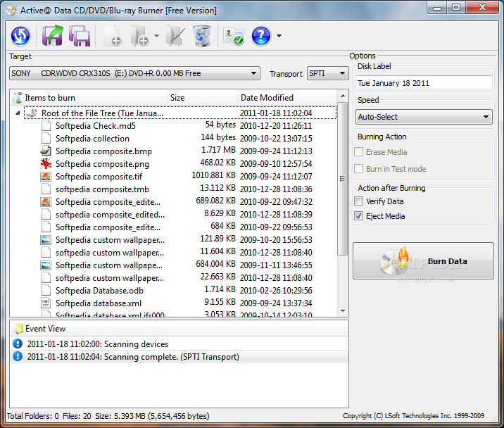This screenshot has width=504, height=428.
Task: Select Root of the File Tree row
Action: pyautogui.click(x=180, y=113)
